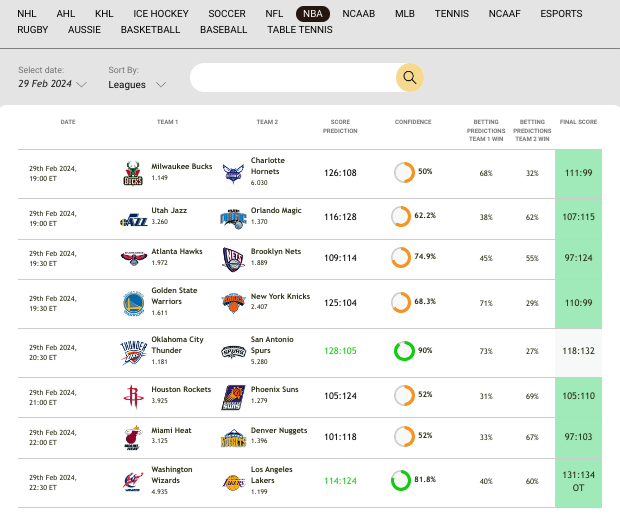Click the Orlando Magic team name
Image resolution: width=620 pixels, height=525 pixels.
(276, 210)
